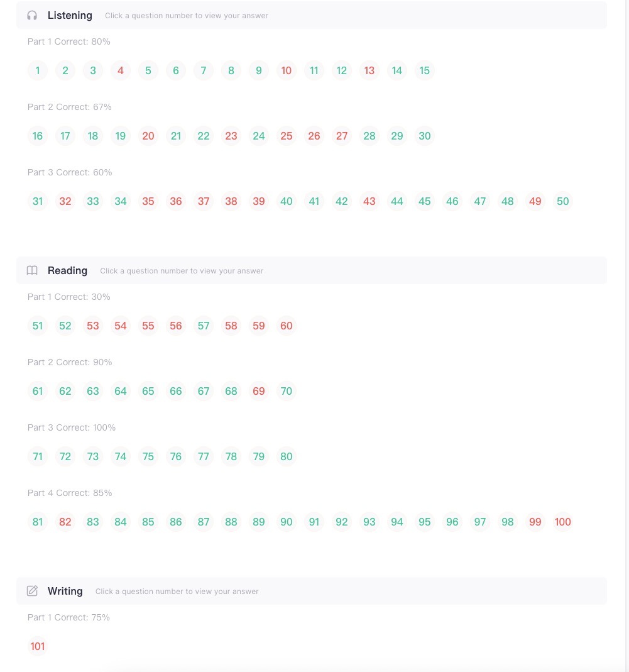The image size is (629, 672).
Task: Open question 20 in Listening Part 2
Action: click(148, 136)
